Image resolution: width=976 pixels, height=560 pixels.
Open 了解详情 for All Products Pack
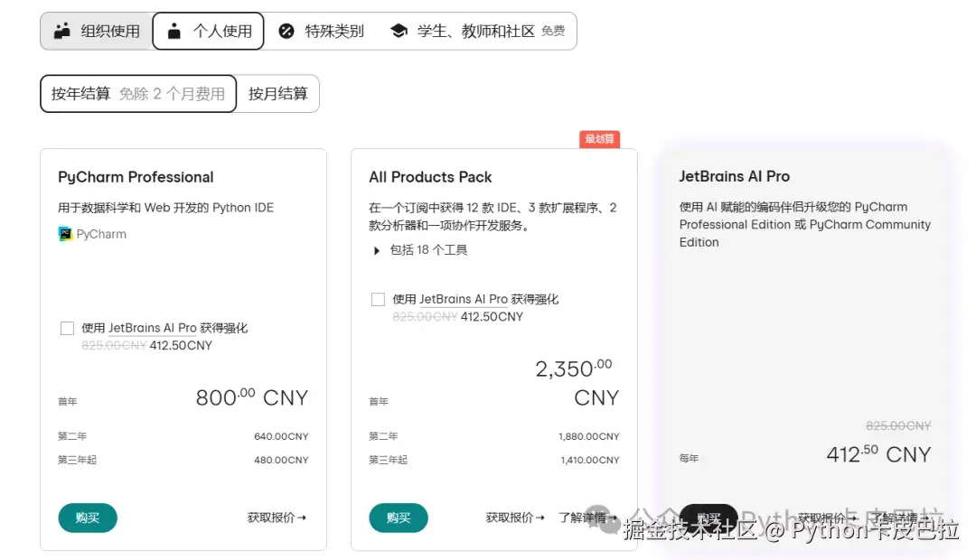tap(585, 518)
